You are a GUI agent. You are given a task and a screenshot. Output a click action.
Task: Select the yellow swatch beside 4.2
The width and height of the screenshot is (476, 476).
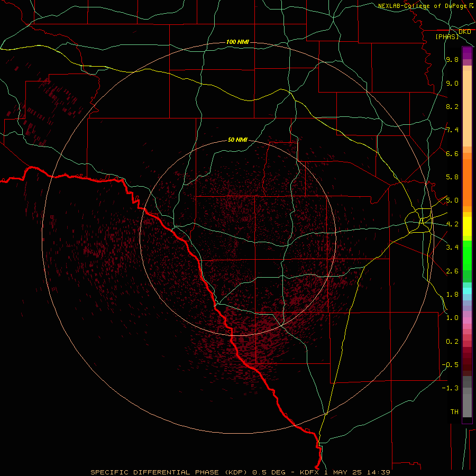pyautogui.click(x=467, y=226)
